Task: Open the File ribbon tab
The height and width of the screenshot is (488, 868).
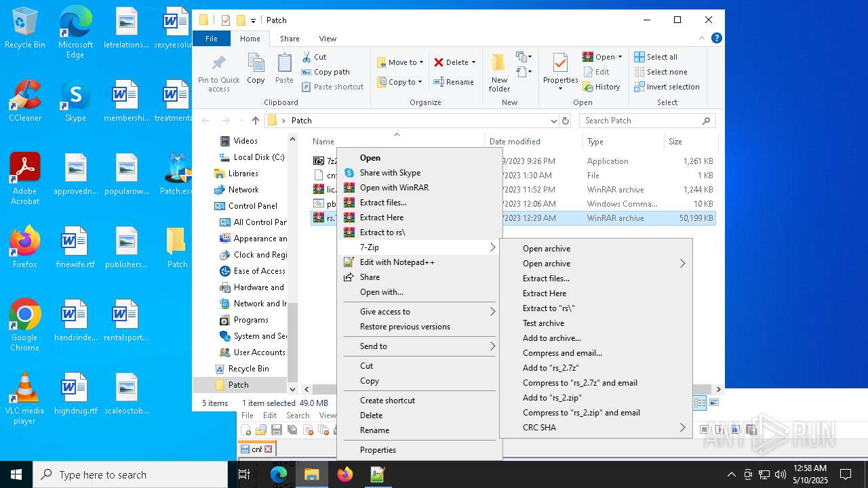Action: (x=212, y=39)
